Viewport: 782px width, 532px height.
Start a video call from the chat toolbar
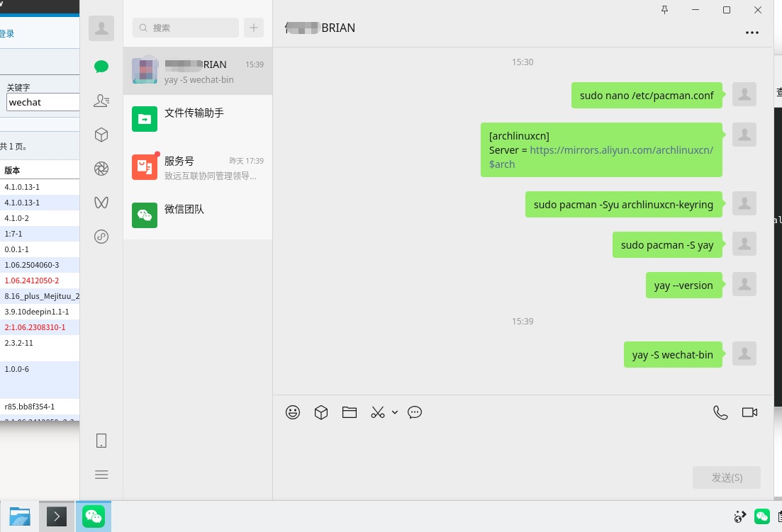[x=749, y=412]
